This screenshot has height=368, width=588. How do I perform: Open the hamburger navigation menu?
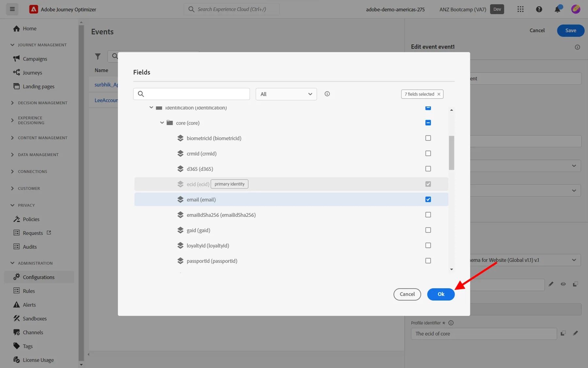point(12,9)
